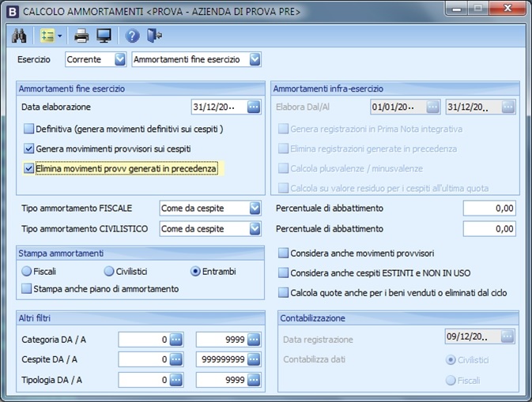Image resolution: width=532 pixels, height=402 pixels.
Task: Enable the Definitiva checkbox
Action: 28,129
